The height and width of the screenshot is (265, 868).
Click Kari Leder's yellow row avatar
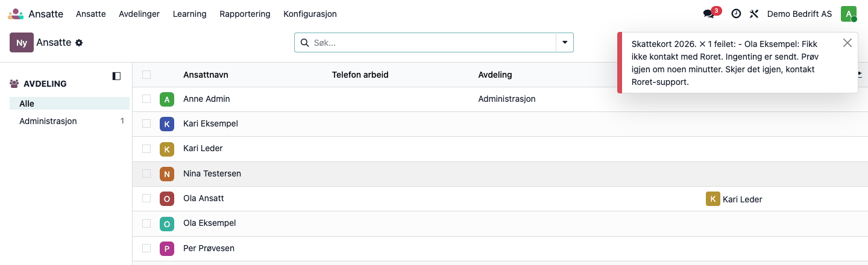click(167, 149)
